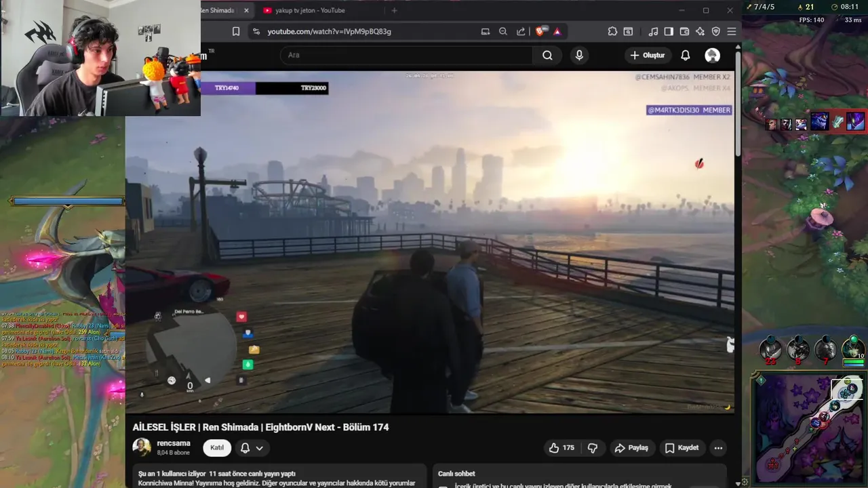This screenshot has width=868, height=488.
Task: Click the rencsama channel avatar
Action: tap(142, 447)
